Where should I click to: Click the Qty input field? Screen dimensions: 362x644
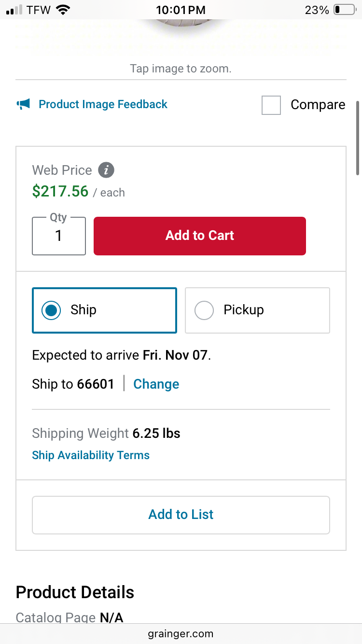tap(59, 236)
